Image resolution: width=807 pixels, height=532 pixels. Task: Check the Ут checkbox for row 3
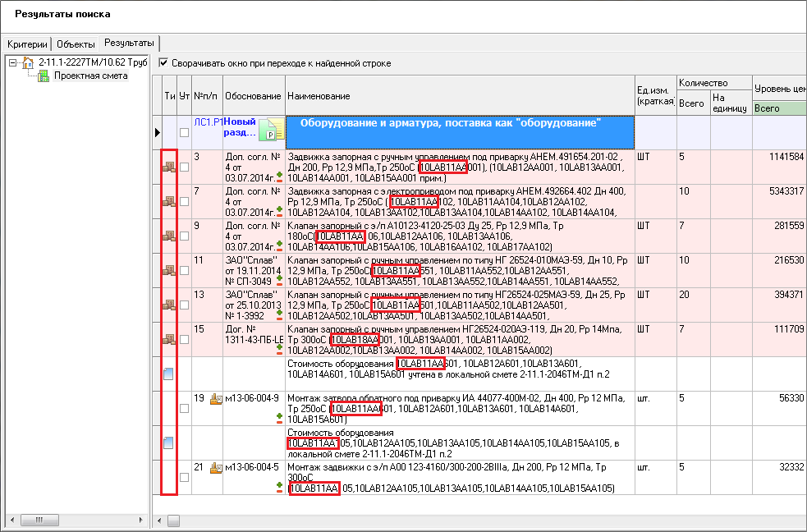(x=184, y=167)
